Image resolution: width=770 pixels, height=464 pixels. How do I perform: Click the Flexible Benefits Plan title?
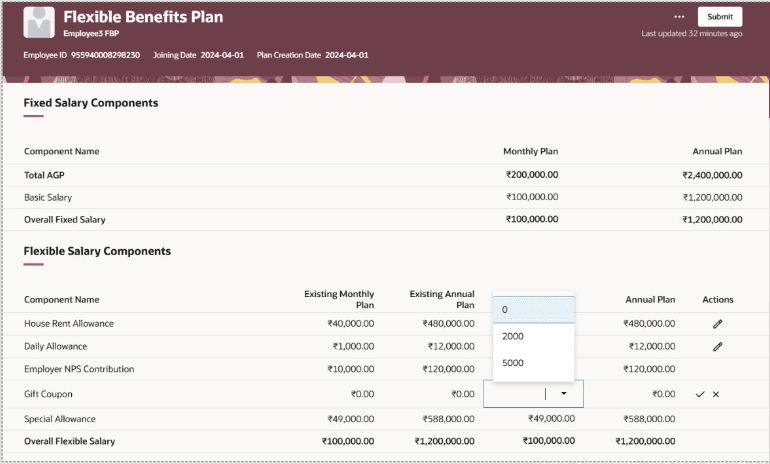(143, 17)
